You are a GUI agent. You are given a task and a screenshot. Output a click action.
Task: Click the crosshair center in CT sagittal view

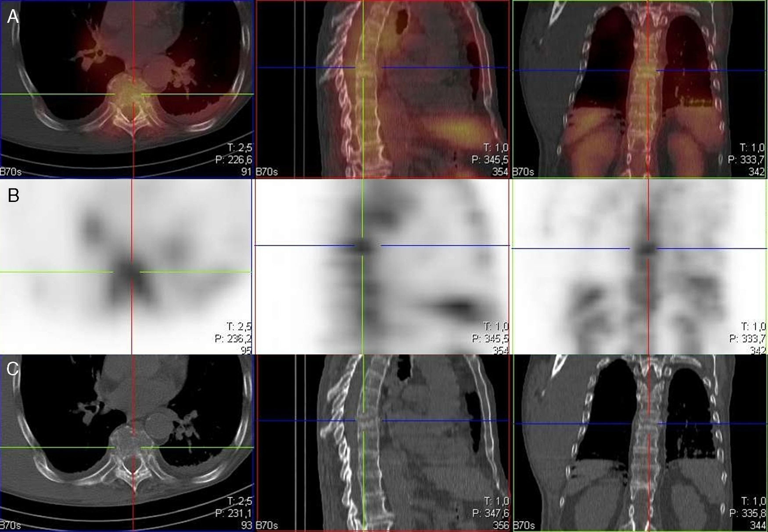point(363,421)
